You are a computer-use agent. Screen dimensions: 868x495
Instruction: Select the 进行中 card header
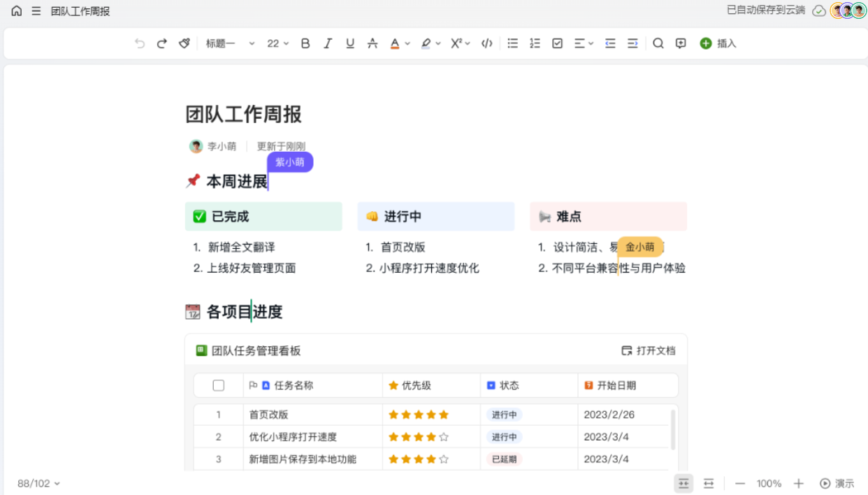(436, 217)
